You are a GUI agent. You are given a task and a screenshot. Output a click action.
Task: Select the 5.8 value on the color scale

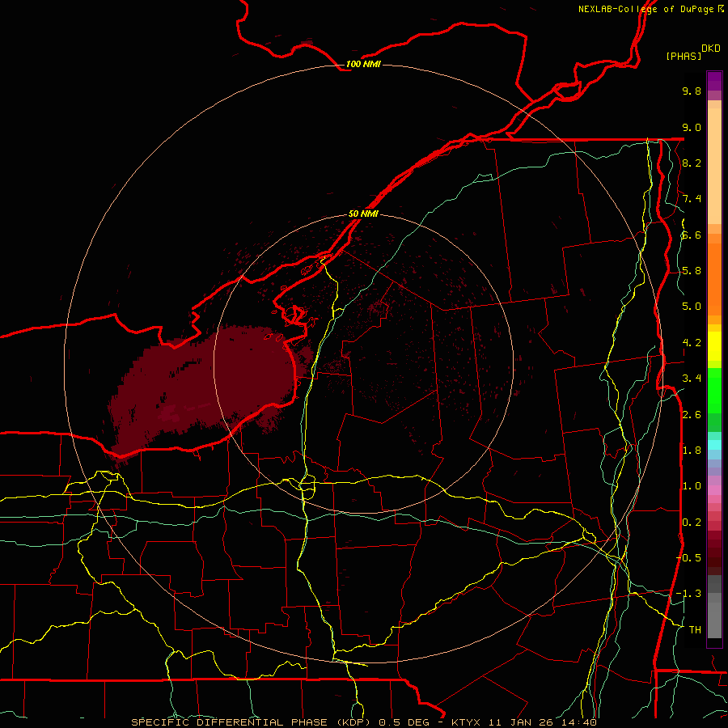tap(692, 271)
